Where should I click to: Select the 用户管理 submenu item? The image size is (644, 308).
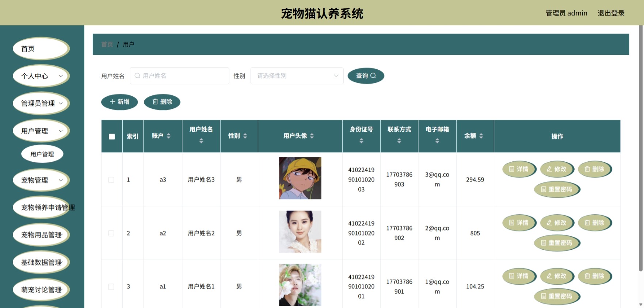coord(42,154)
